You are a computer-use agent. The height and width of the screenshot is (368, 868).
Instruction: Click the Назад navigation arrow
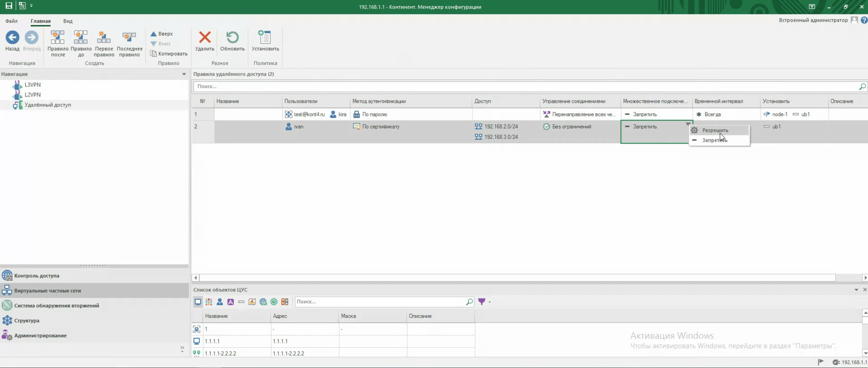(x=12, y=37)
